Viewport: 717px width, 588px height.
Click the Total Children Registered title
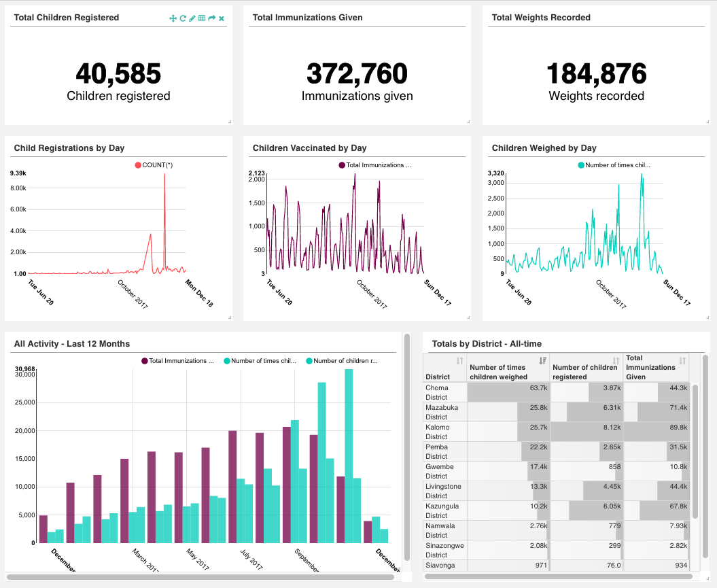pos(67,18)
